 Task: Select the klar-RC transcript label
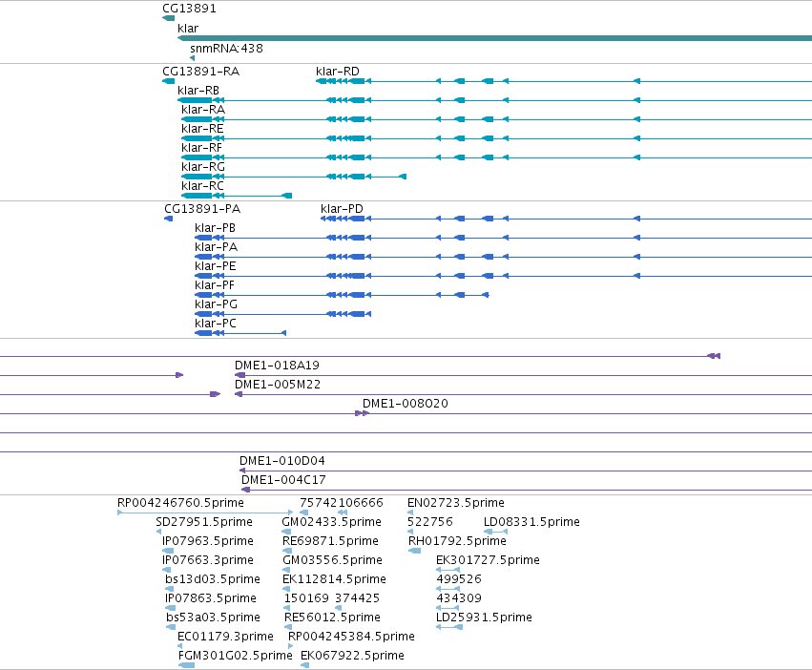(x=202, y=186)
